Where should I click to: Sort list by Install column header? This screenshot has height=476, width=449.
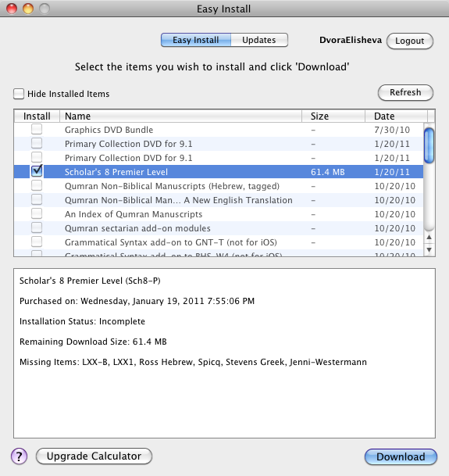37,116
